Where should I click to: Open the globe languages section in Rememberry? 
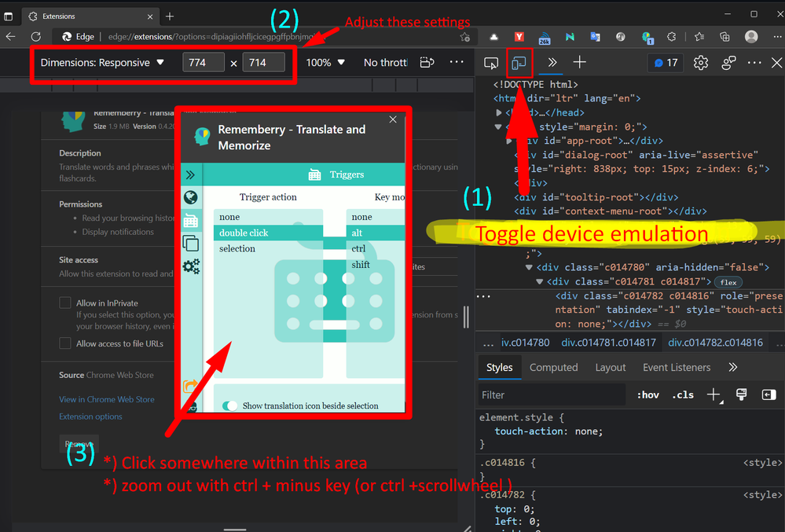[191, 198]
